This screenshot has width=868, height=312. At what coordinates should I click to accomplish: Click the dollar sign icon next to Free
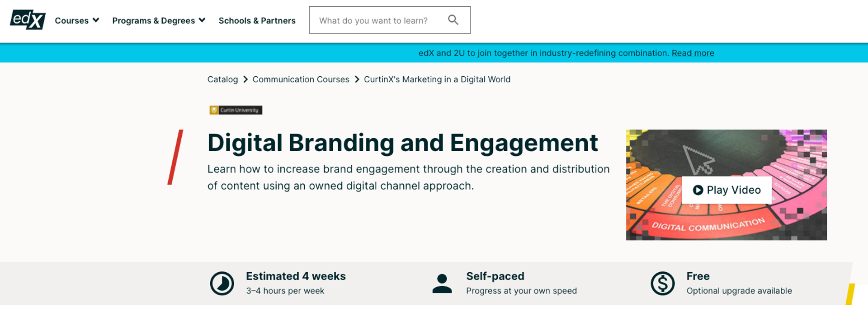663,283
